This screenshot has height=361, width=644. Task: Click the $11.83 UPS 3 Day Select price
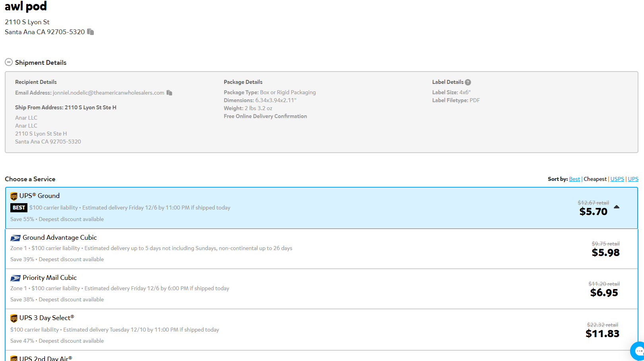[602, 334]
